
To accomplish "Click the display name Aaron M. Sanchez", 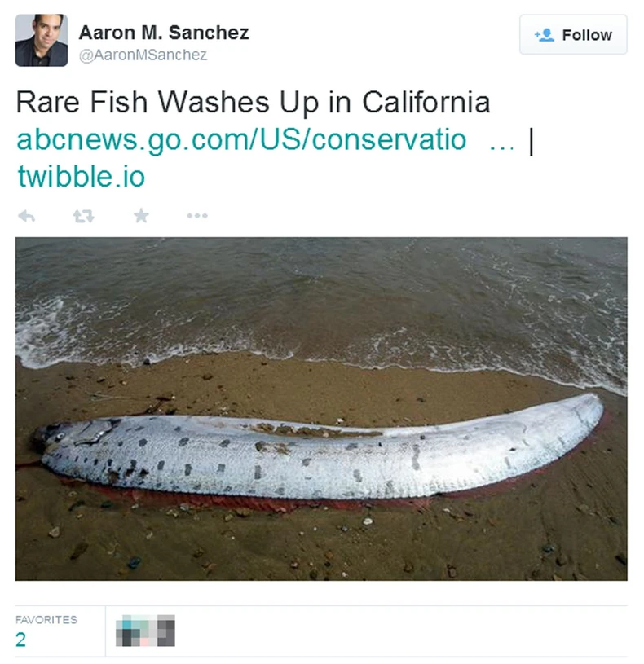I will click(x=164, y=33).
